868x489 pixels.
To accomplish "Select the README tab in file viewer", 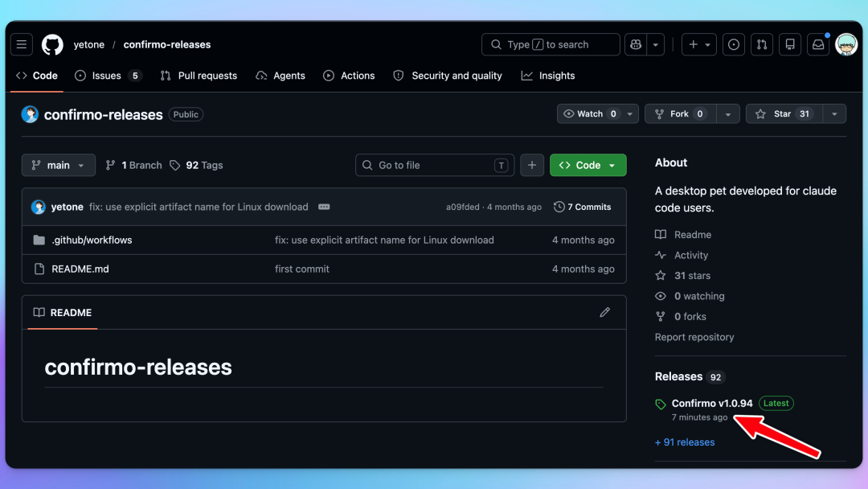I will pos(63,312).
